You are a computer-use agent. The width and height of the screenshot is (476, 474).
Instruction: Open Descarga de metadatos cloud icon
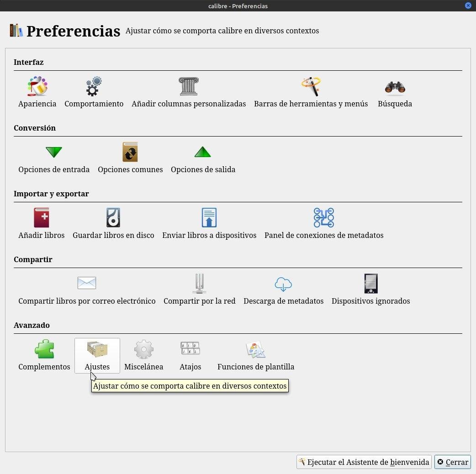283,284
